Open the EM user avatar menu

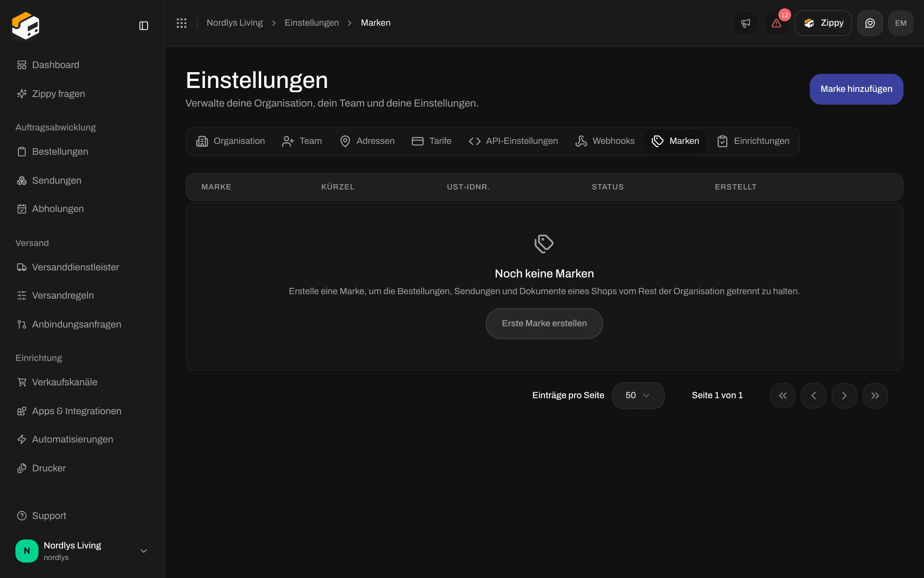coord(901,23)
